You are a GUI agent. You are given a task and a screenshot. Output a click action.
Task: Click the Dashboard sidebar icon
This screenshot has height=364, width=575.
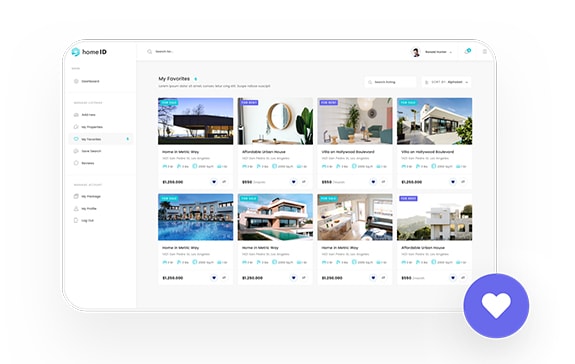click(x=76, y=81)
